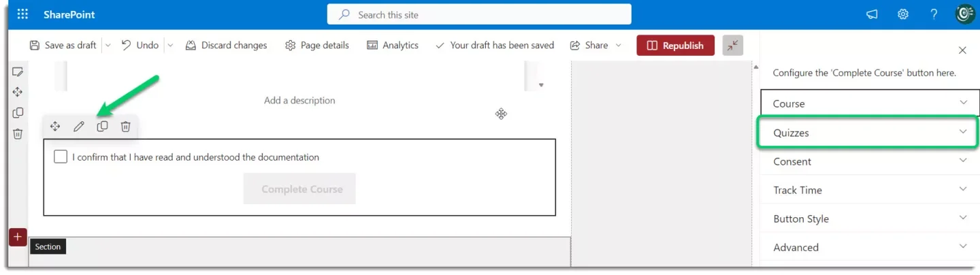Click the megaphone announcements icon

(x=872, y=14)
